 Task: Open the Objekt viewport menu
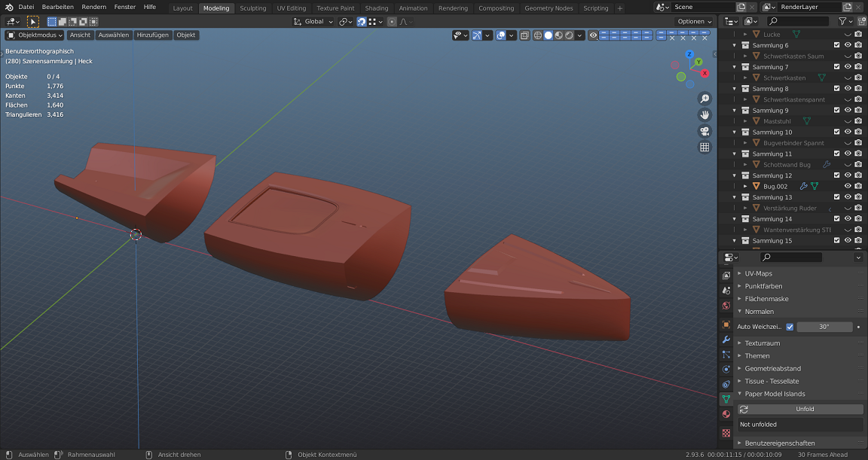coord(186,35)
